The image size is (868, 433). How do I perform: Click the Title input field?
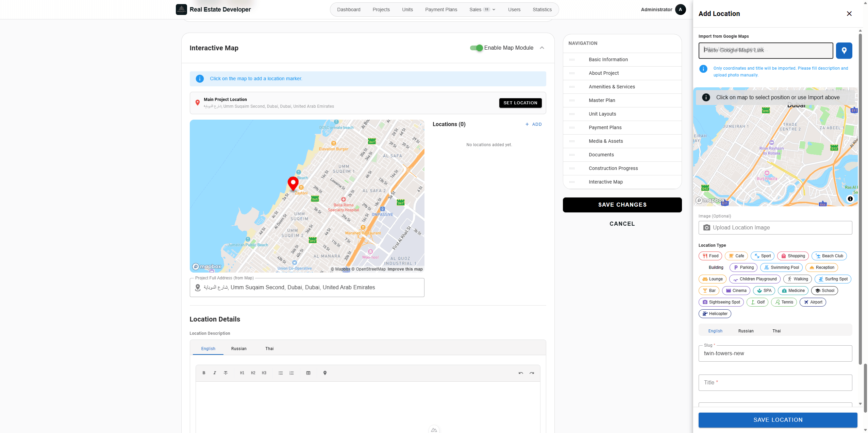(x=775, y=383)
